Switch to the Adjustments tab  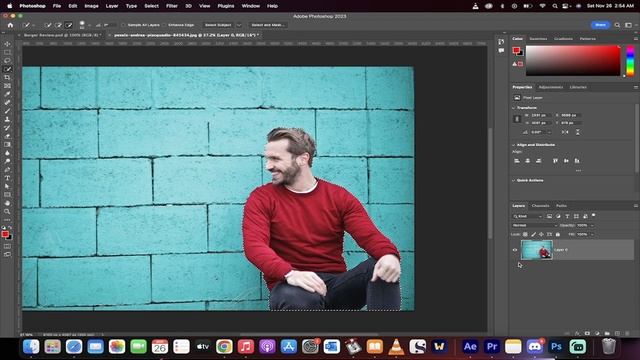pyautogui.click(x=550, y=87)
